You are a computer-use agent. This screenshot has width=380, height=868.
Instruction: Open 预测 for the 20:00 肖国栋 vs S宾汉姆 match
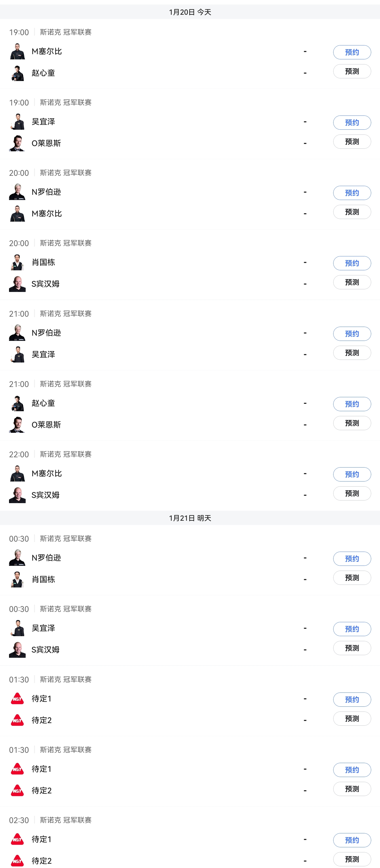[x=352, y=282]
